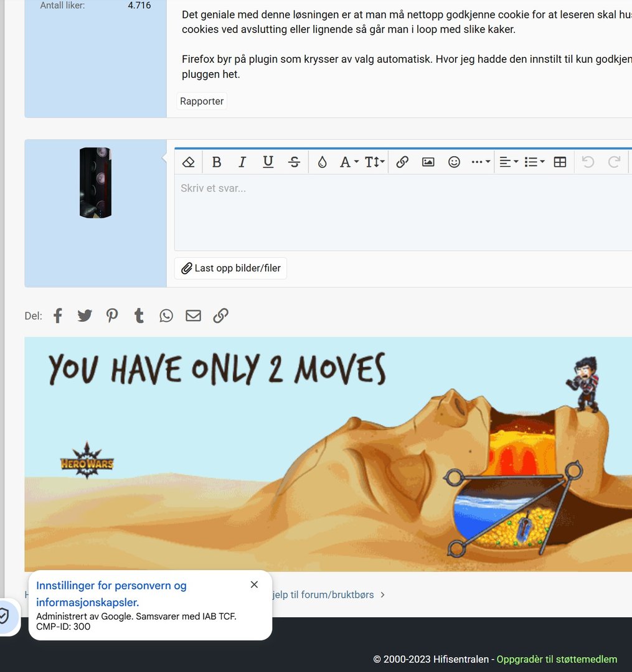The image size is (632, 672).
Task: Share the thread on Facebook
Action: [58, 316]
